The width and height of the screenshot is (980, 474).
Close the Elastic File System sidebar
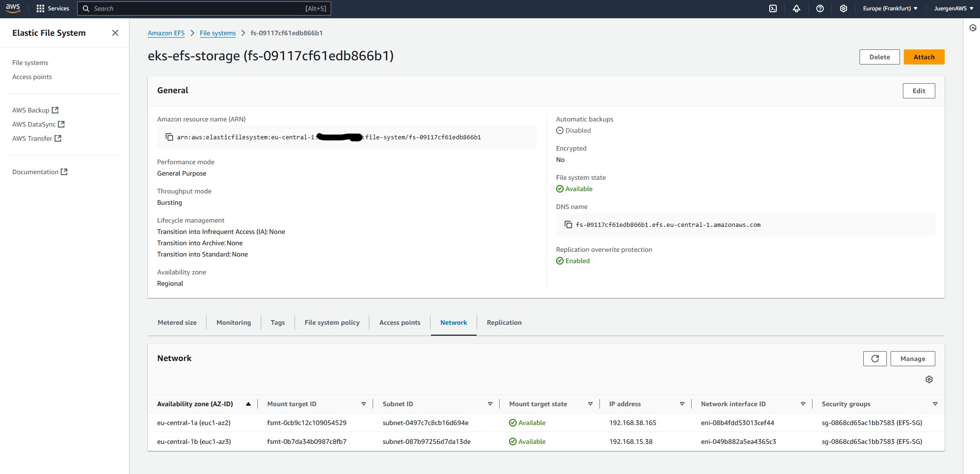point(115,32)
